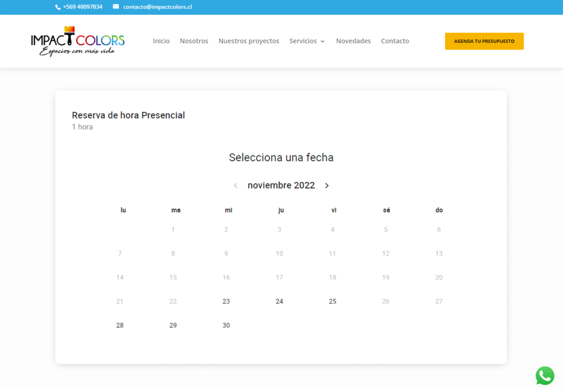
Task: Expand the Servicios dropdown menu
Action: coord(307,41)
